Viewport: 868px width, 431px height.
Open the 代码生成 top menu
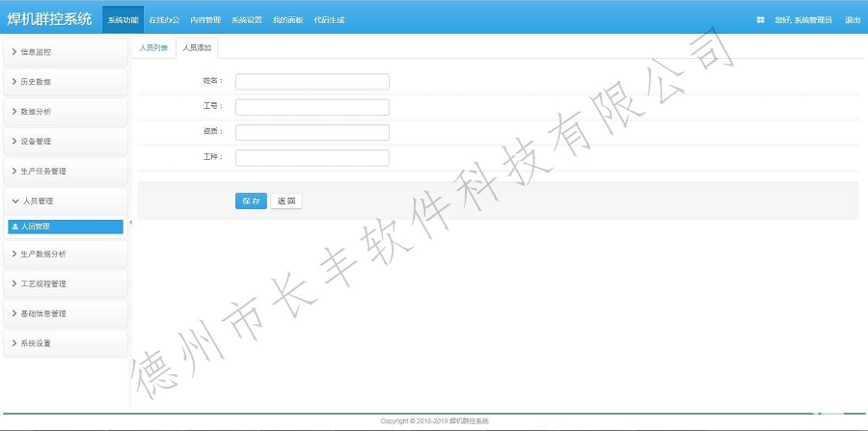[329, 19]
